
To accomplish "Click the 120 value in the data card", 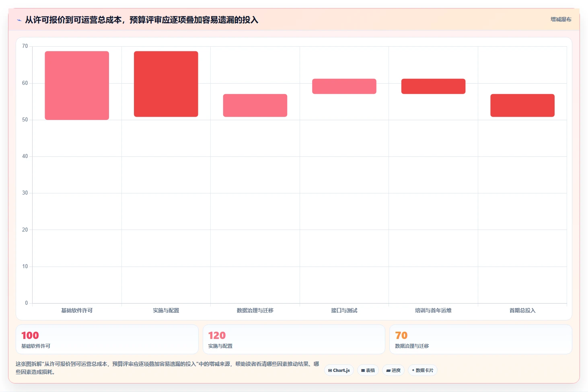I will (x=217, y=335).
